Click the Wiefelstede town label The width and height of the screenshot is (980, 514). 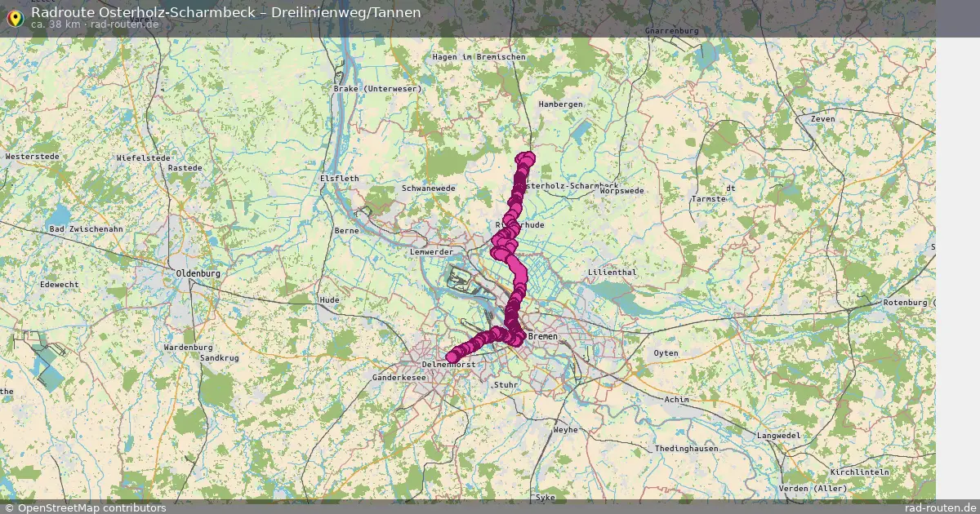coord(144,157)
